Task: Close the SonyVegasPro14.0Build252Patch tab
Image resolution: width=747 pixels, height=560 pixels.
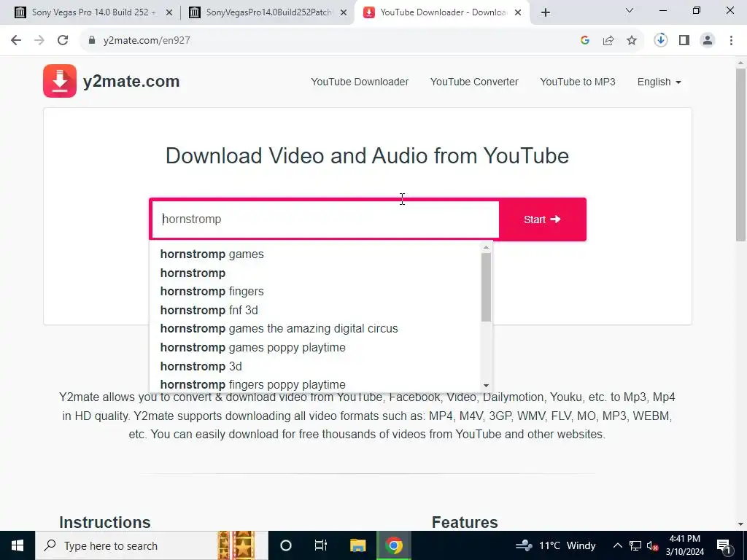Action: coord(344,13)
